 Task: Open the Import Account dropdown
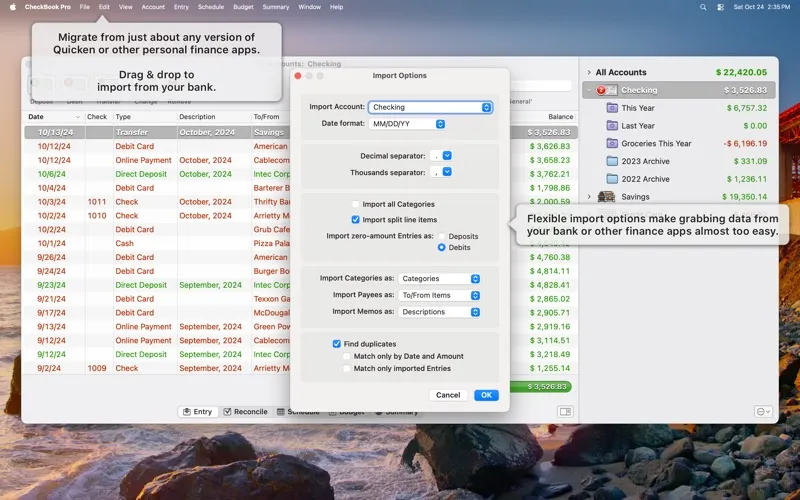(431, 107)
